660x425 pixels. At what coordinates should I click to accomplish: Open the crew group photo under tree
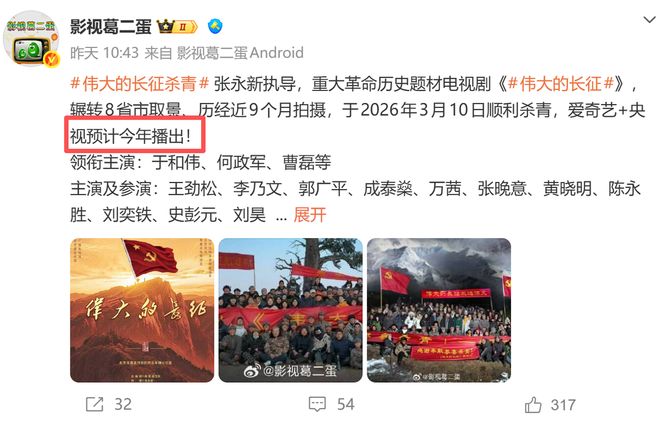point(290,311)
